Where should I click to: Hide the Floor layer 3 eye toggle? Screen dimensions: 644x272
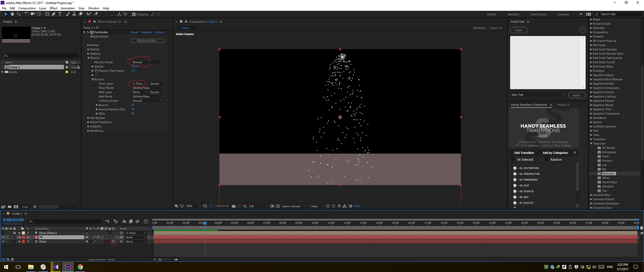[x=3, y=241]
